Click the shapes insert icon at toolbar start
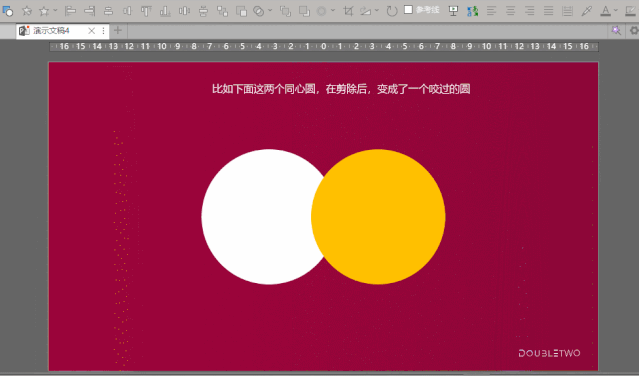The height and width of the screenshot is (376, 639). (x=8, y=11)
